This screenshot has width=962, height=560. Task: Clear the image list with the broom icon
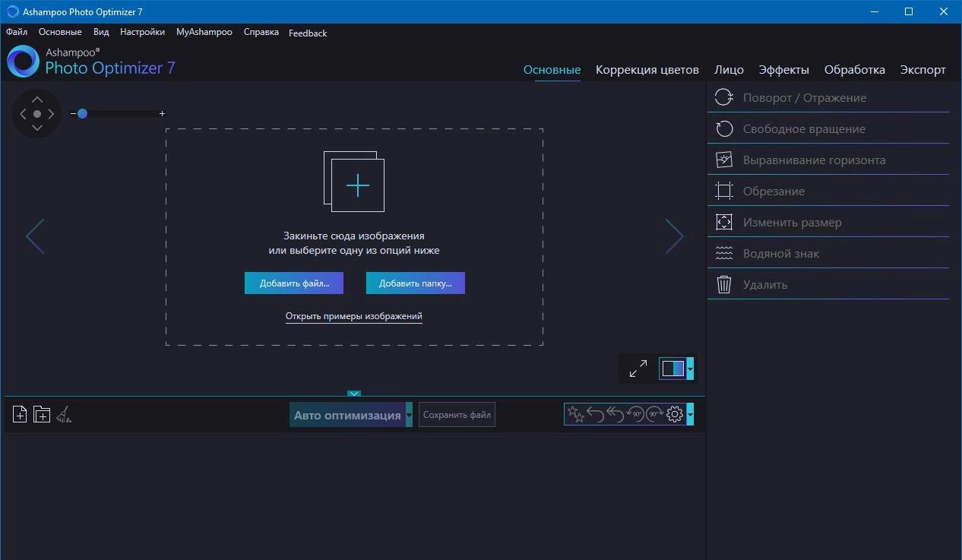[x=65, y=414]
